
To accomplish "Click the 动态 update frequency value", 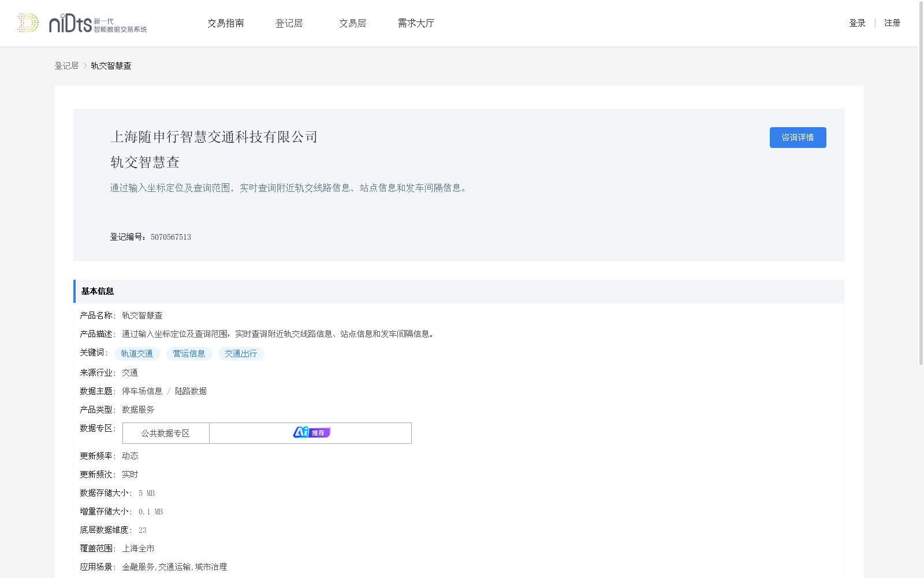I will [x=130, y=456].
